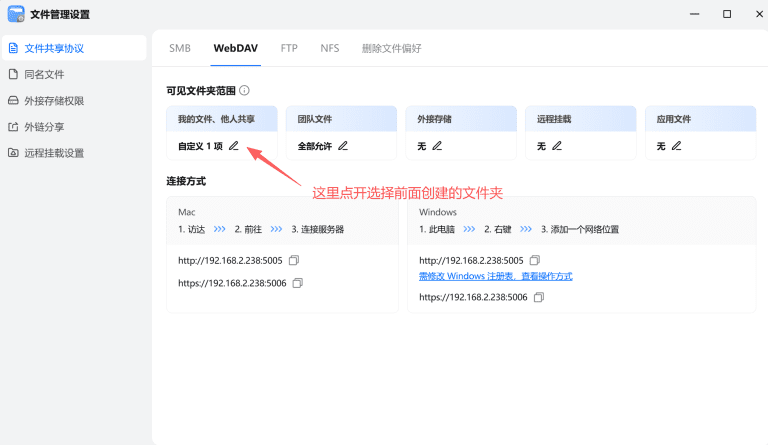Click the 远程挂载 card header

click(x=580, y=119)
